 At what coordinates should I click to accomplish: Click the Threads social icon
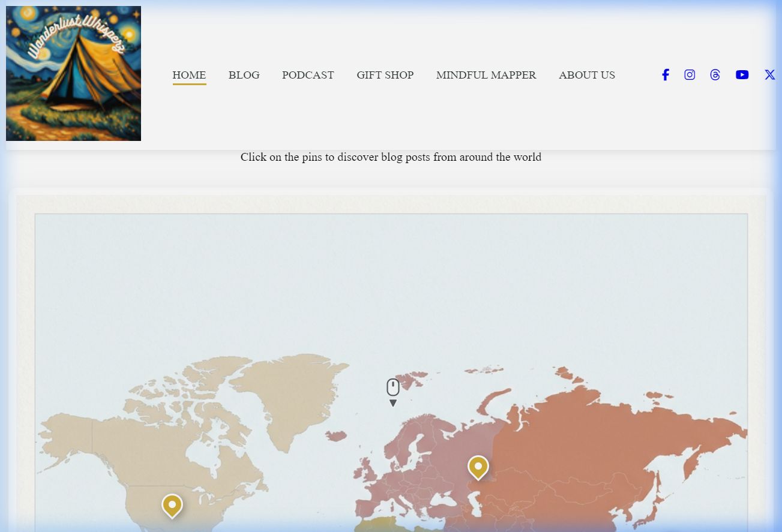tap(715, 75)
